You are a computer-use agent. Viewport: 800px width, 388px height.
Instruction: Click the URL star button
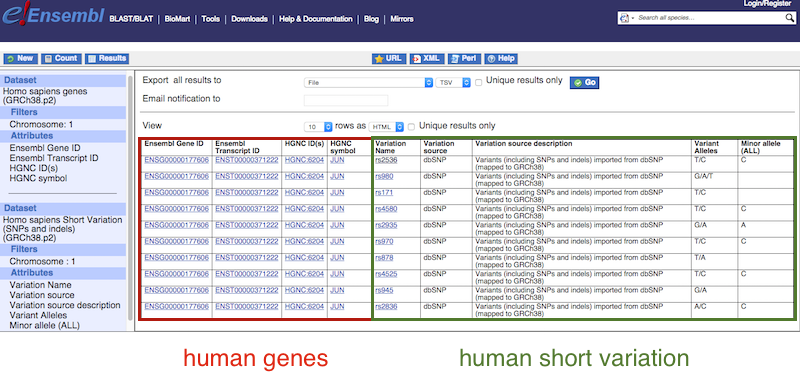click(389, 59)
